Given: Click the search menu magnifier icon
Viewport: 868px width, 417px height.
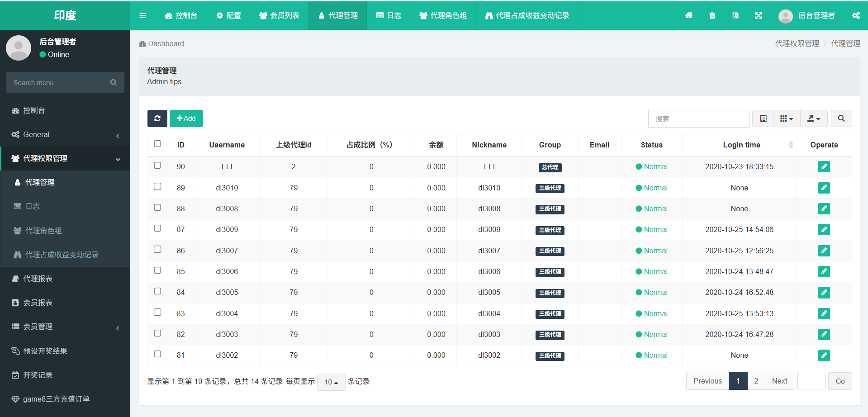Looking at the screenshot, I should pos(114,82).
